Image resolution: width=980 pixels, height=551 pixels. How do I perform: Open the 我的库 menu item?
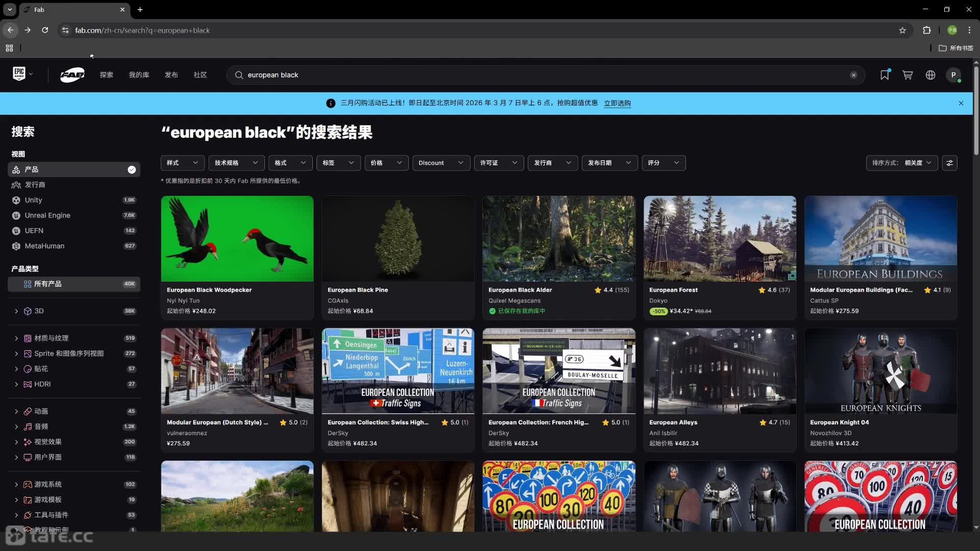[x=139, y=75]
